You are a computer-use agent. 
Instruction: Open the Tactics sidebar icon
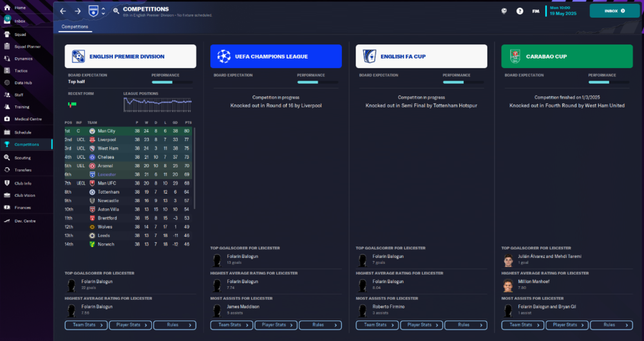(x=7, y=71)
